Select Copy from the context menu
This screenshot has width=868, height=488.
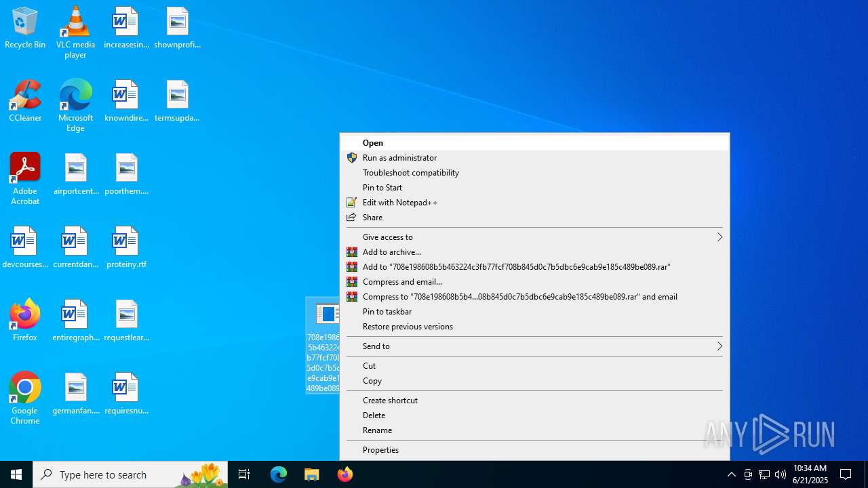[x=534, y=381]
